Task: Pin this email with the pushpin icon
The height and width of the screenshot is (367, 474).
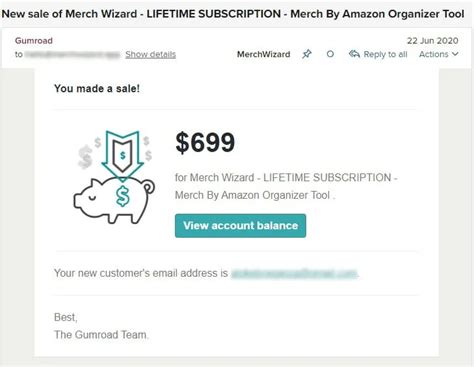Action: coord(307,54)
